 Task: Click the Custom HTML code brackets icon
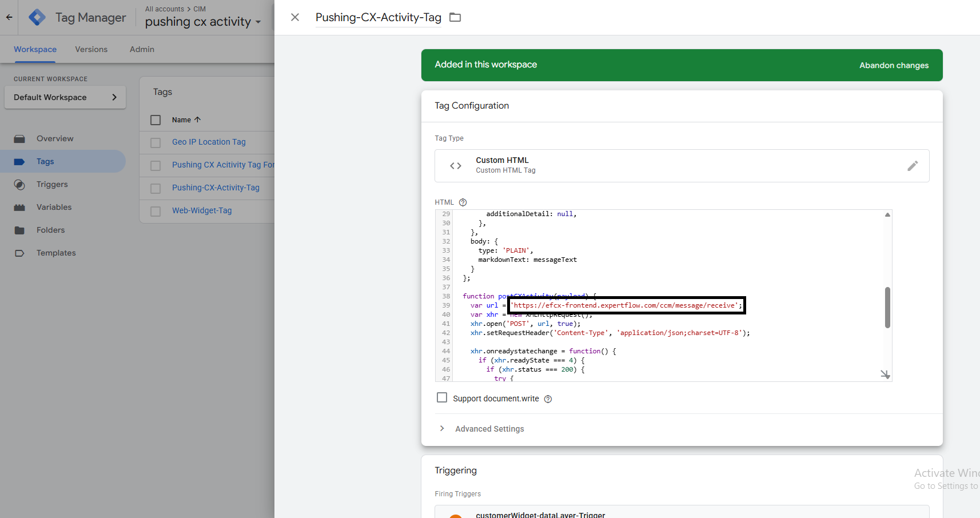pyautogui.click(x=456, y=166)
